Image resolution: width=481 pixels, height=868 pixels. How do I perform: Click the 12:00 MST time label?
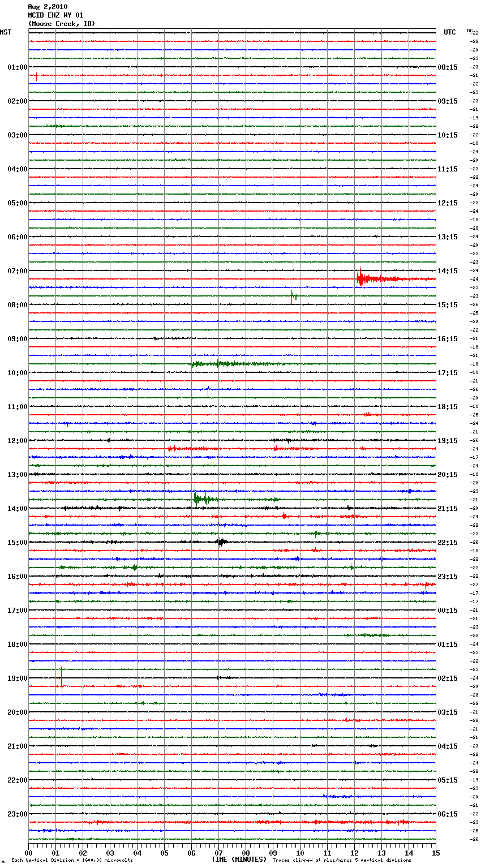coord(18,441)
